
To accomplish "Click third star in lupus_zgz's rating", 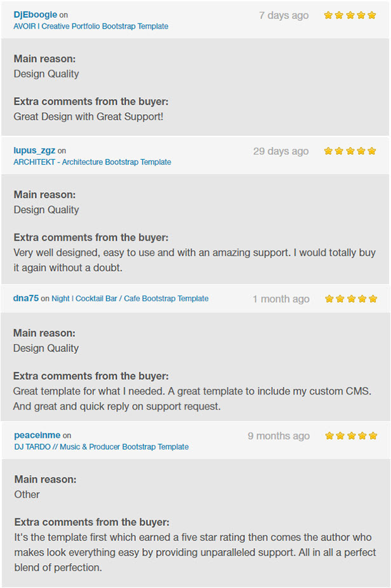I will [350, 151].
